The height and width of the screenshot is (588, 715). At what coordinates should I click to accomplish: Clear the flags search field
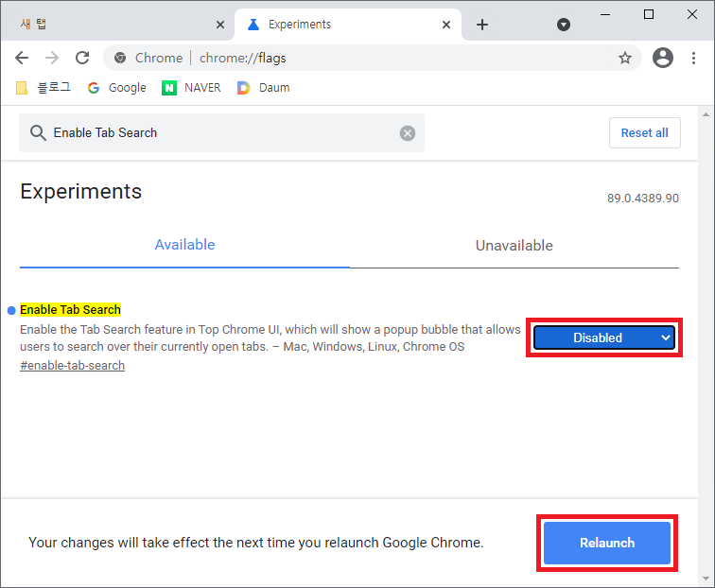tap(408, 133)
